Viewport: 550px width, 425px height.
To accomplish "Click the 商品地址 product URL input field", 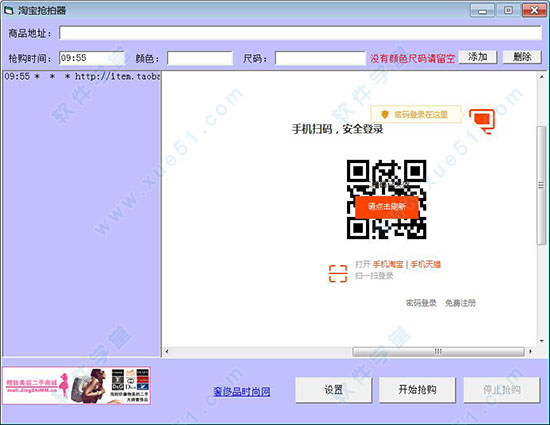I will [x=300, y=33].
